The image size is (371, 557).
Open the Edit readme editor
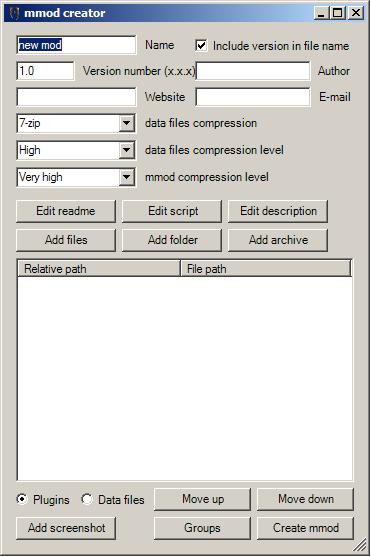click(66, 211)
